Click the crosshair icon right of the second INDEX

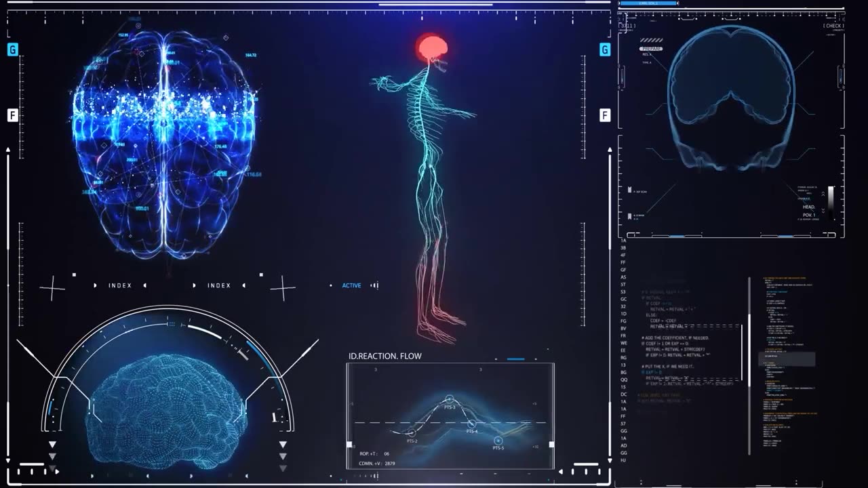pos(283,288)
